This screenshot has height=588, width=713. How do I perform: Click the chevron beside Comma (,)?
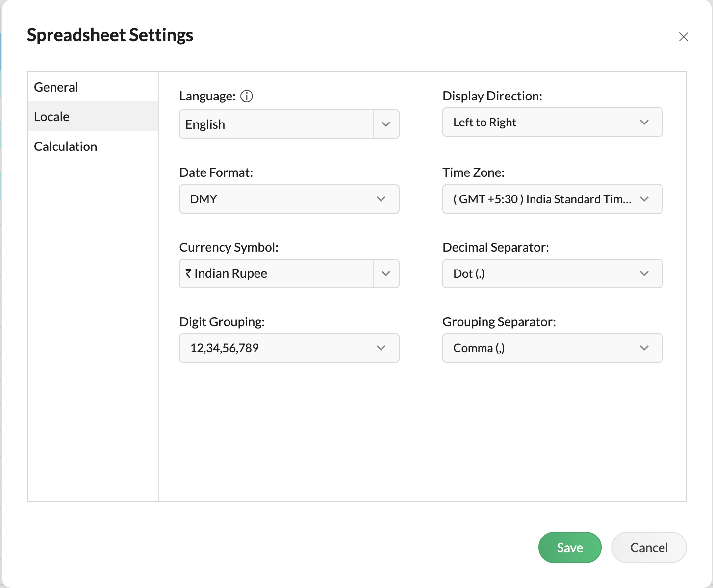pyautogui.click(x=644, y=348)
